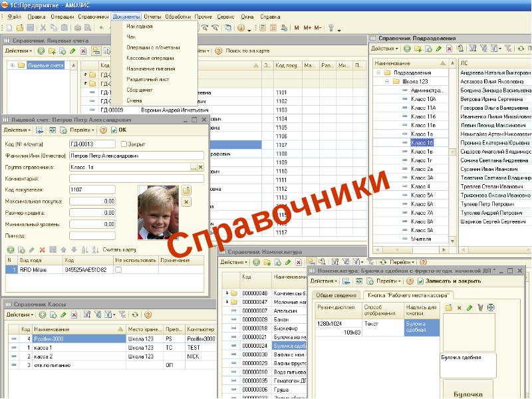Click M+ icon in main toolbar

click(307, 28)
